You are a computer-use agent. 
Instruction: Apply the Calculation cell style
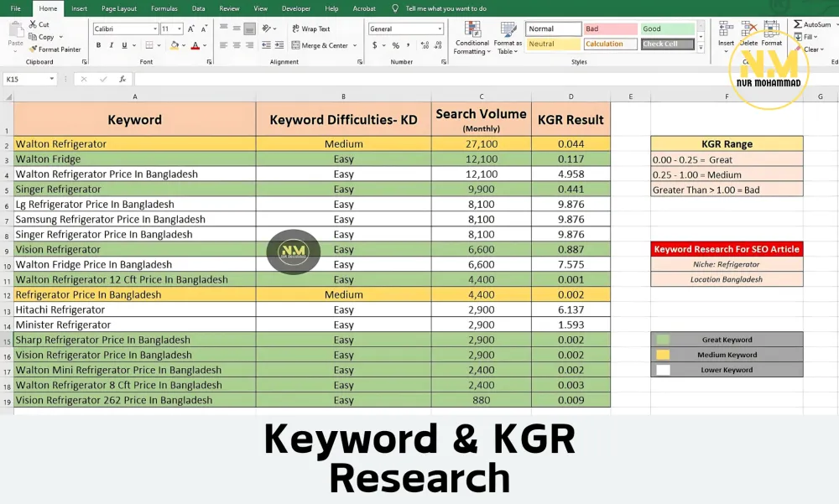pos(611,44)
